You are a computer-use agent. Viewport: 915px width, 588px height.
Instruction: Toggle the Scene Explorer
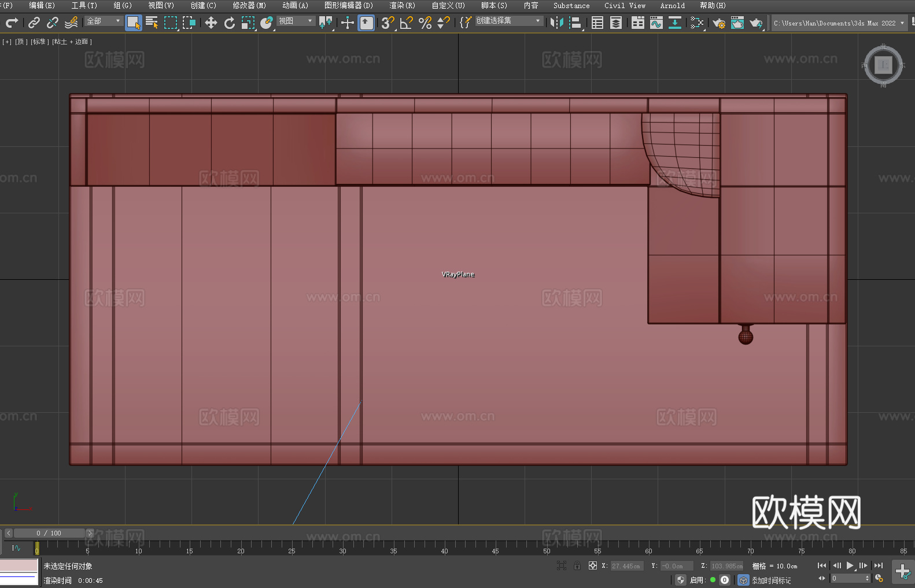(597, 23)
